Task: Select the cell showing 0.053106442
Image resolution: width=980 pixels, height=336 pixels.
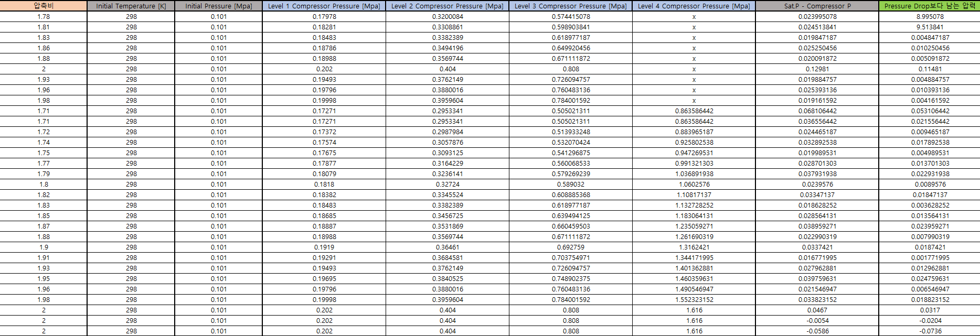Action: tap(930, 111)
